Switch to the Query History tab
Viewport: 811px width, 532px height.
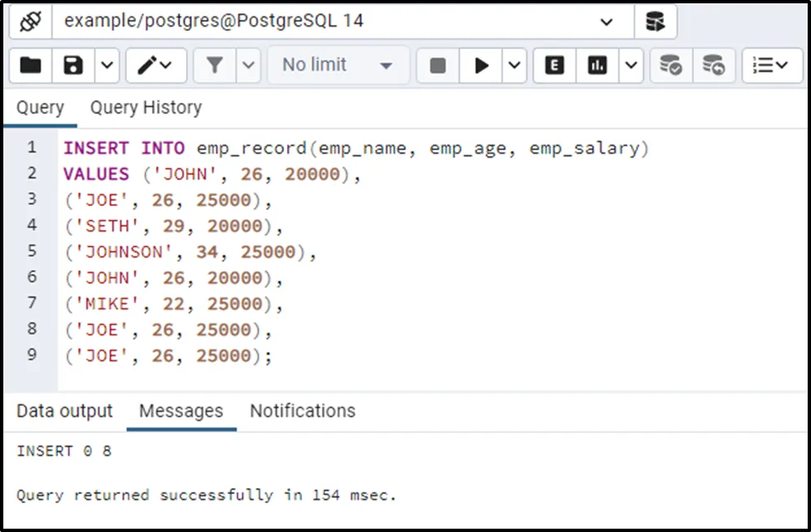[x=145, y=108]
